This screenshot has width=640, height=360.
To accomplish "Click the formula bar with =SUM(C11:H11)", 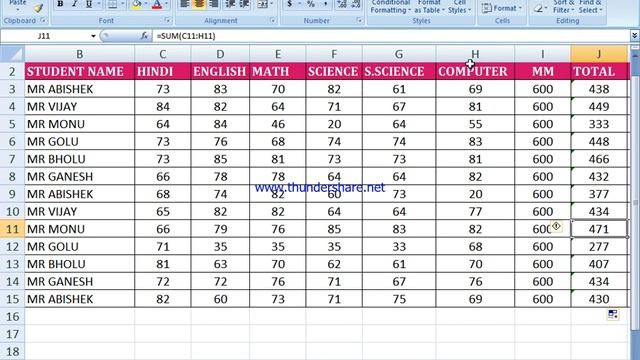I will (x=391, y=36).
